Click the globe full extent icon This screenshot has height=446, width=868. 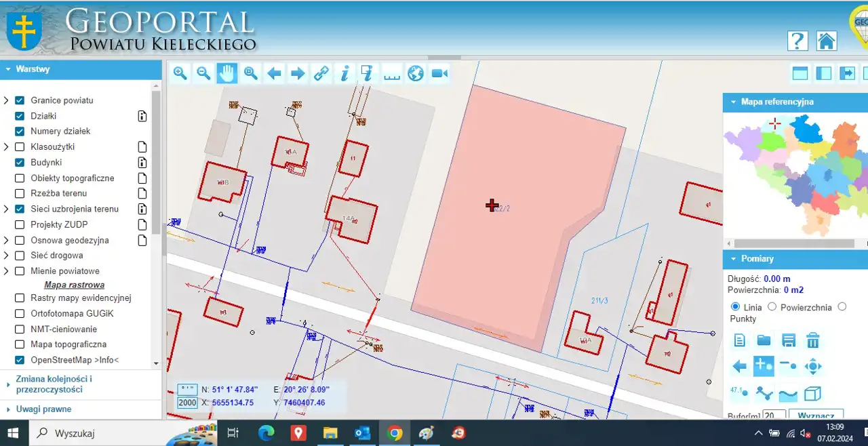pos(416,73)
